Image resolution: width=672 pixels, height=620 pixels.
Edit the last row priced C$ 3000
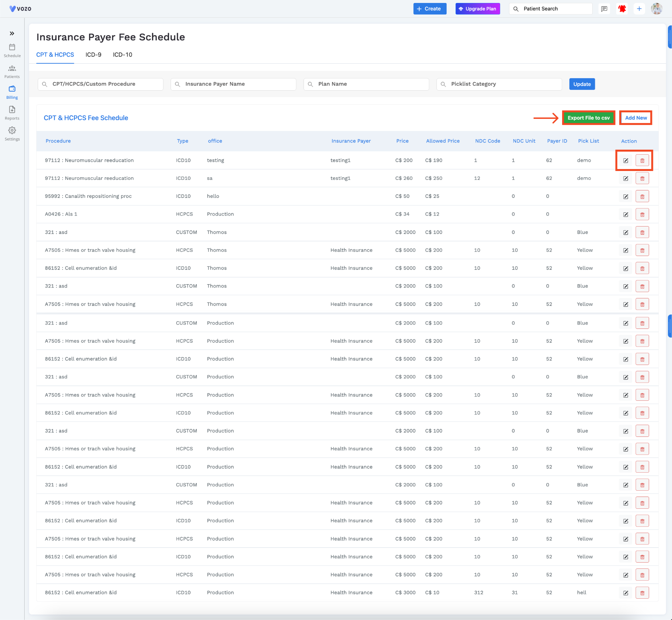click(626, 593)
